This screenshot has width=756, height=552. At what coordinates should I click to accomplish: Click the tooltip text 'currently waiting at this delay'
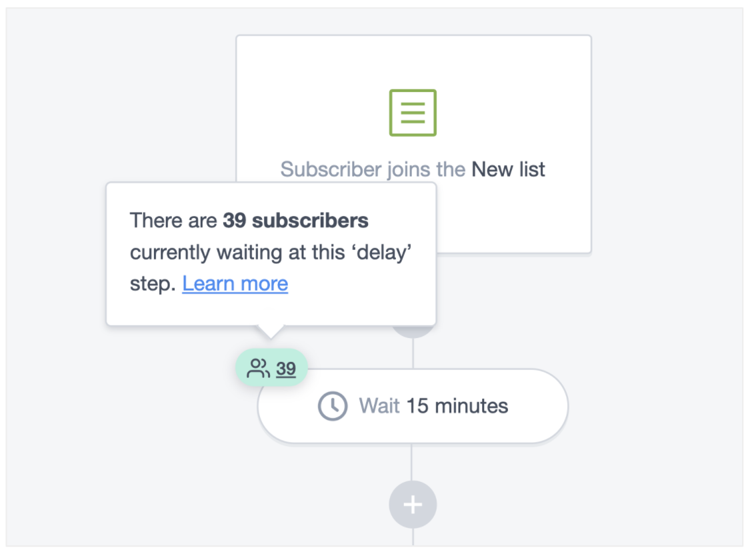[271, 253]
